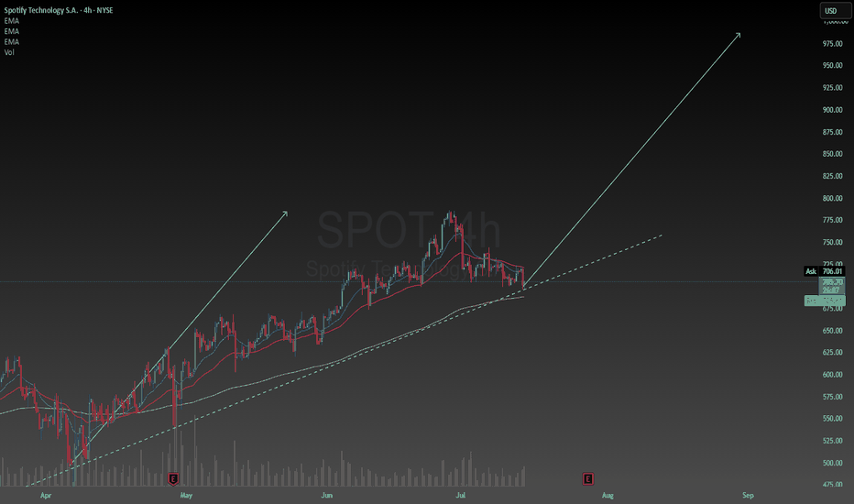Click the Ask 706.01 price label

[x=825, y=271]
